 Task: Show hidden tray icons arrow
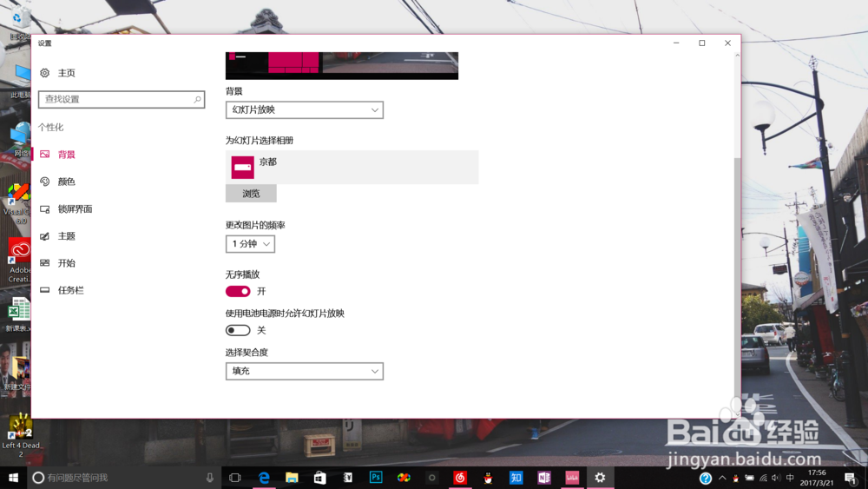pos(722,478)
